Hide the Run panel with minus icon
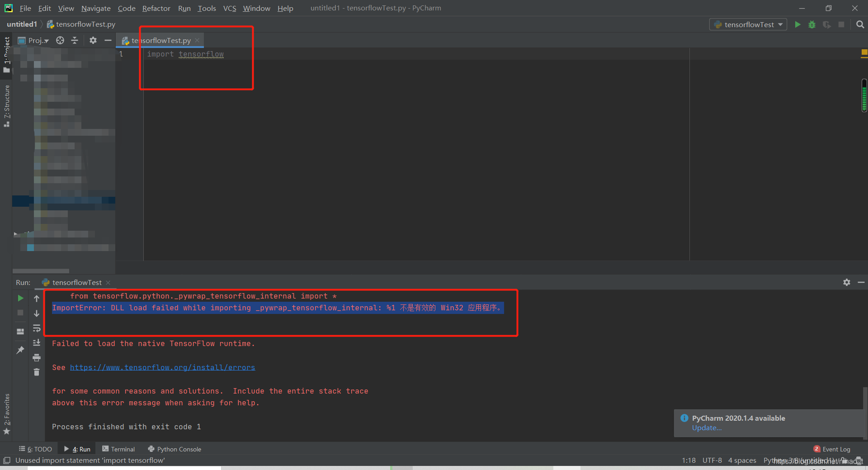This screenshot has width=868, height=470. click(x=861, y=282)
